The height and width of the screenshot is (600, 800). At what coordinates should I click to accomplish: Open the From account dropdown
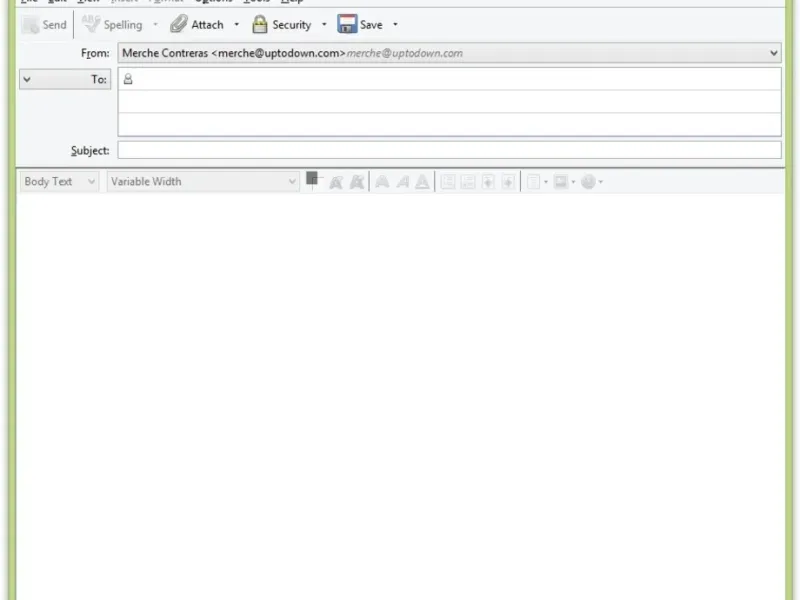click(449, 53)
